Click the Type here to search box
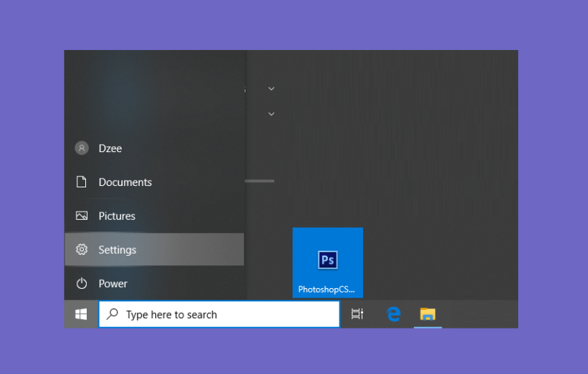Image resolution: width=588 pixels, height=374 pixels. point(219,314)
